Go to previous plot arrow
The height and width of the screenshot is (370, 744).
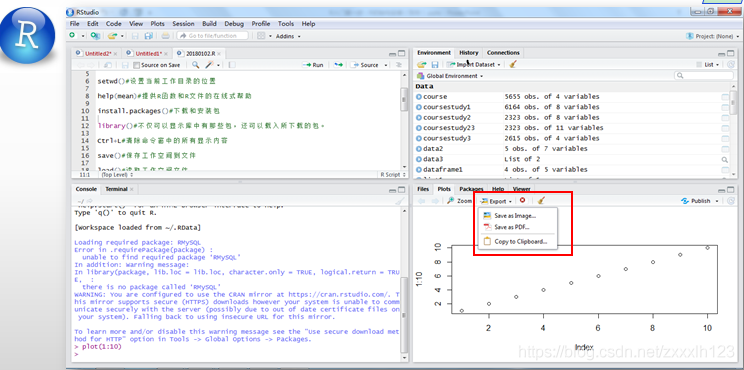[421, 201]
